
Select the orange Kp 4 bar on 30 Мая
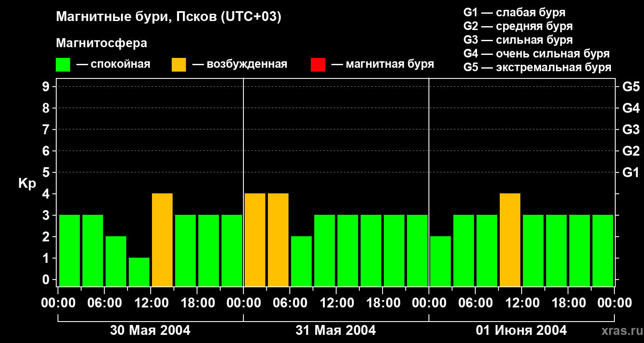click(162, 240)
